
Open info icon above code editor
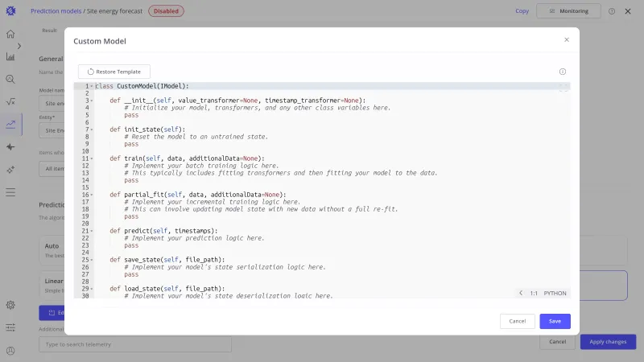point(562,72)
